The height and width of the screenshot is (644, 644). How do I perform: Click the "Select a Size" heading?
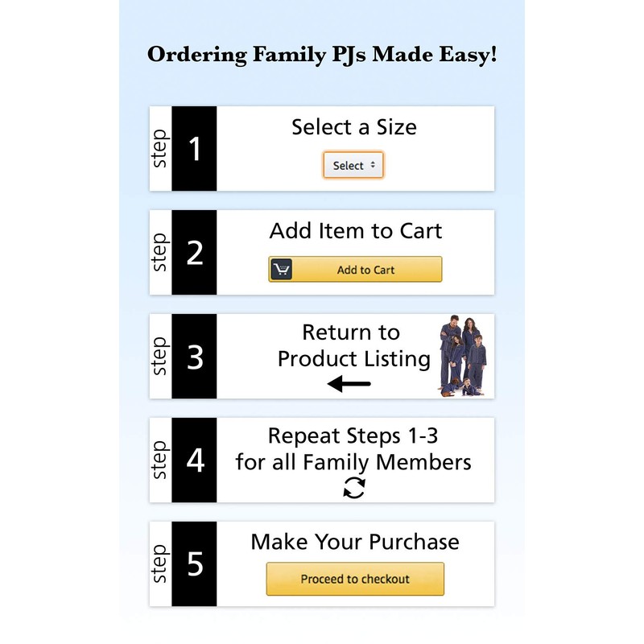[354, 127]
